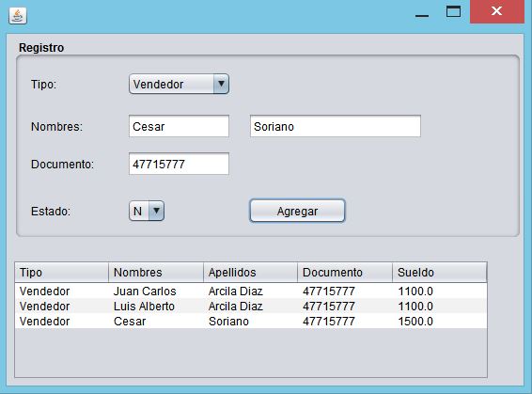Select the Juan Carlos cell in the table
532x394 pixels.
[156, 292]
